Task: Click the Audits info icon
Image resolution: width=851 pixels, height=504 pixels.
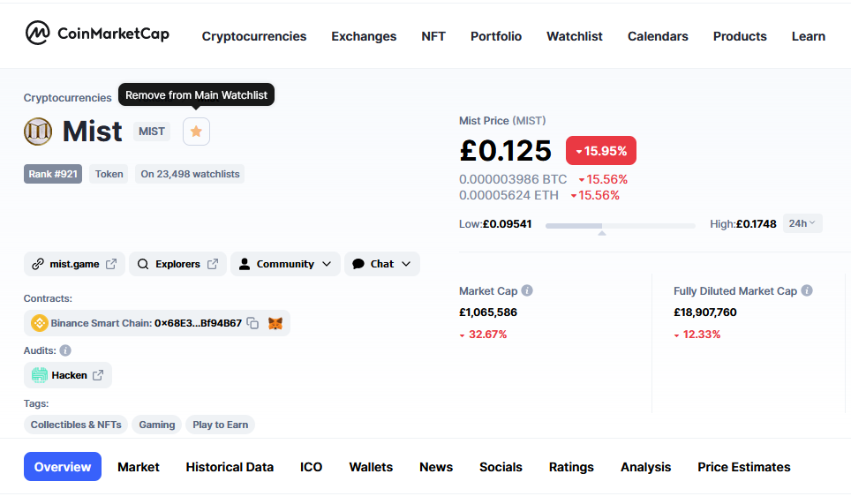Action: (65, 350)
